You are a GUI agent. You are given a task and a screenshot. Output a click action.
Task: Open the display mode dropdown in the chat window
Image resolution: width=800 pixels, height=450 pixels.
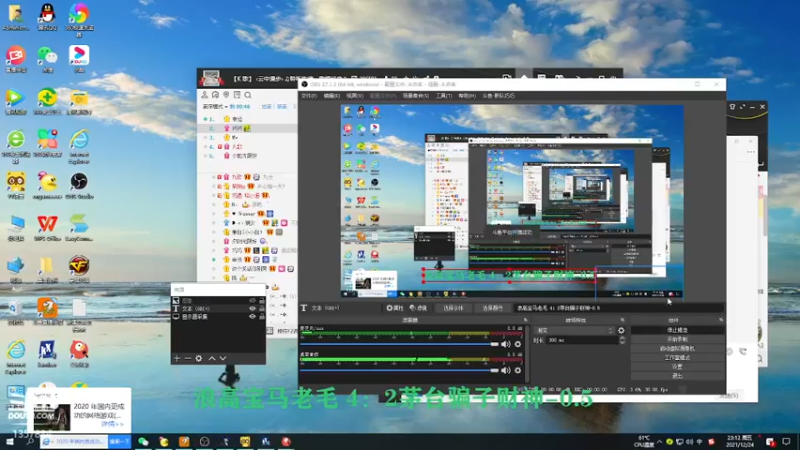(215, 107)
